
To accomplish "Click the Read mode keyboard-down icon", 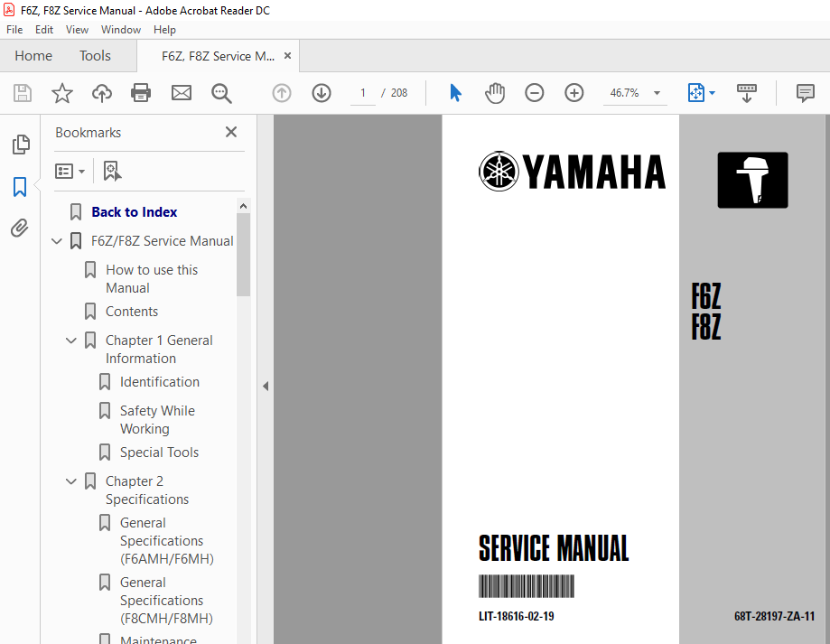I will tap(746, 93).
